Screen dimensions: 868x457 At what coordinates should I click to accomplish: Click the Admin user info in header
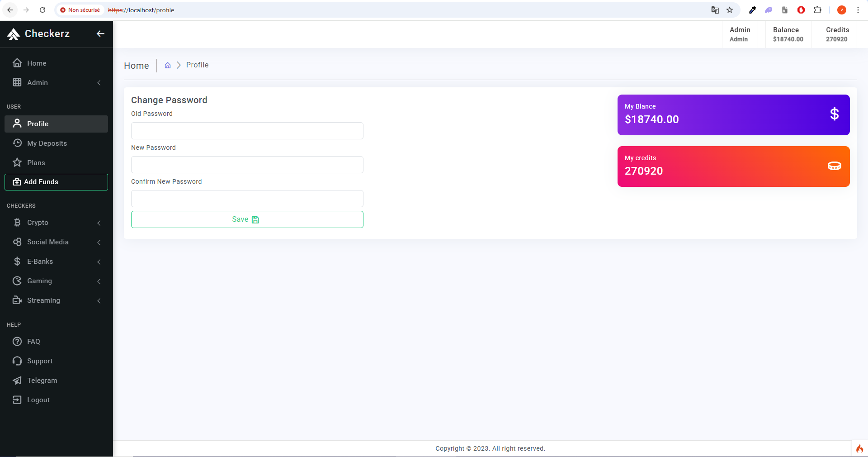click(740, 34)
